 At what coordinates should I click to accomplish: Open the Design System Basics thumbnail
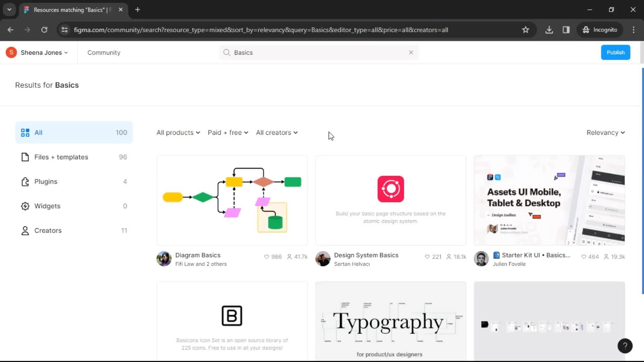click(x=390, y=200)
